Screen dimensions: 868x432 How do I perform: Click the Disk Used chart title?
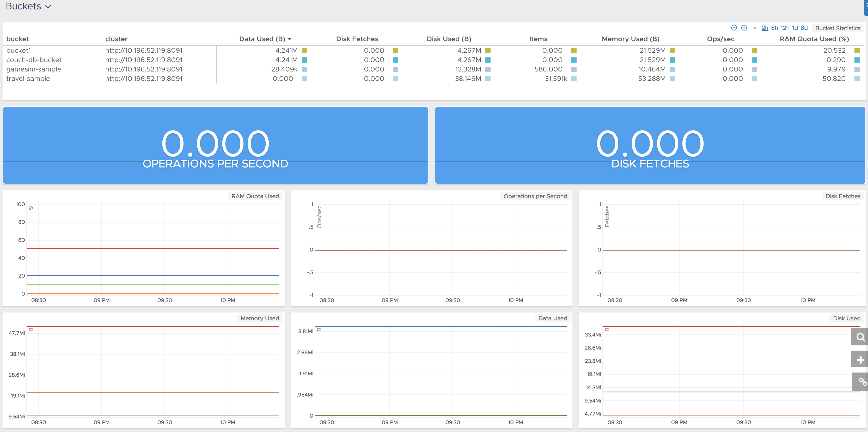click(846, 318)
